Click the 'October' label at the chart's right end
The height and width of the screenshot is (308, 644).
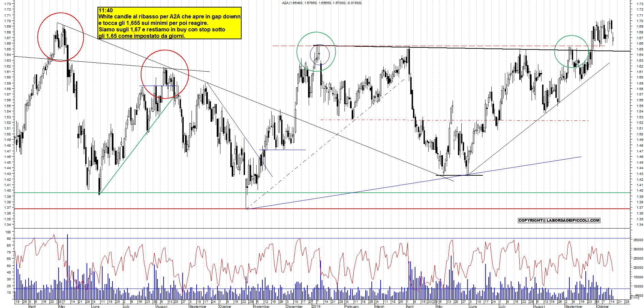[x=602, y=306]
